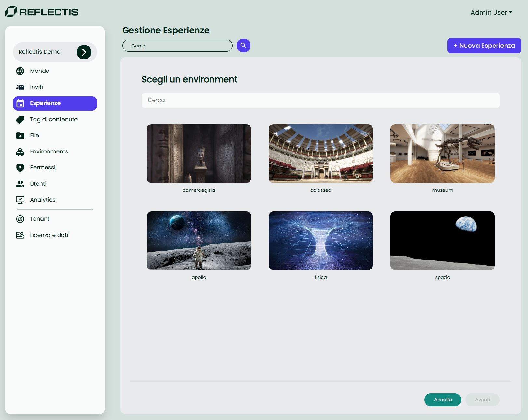Click the Environments icon in the sidebar
This screenshot has width=528, height=420.
click(20, 151)
